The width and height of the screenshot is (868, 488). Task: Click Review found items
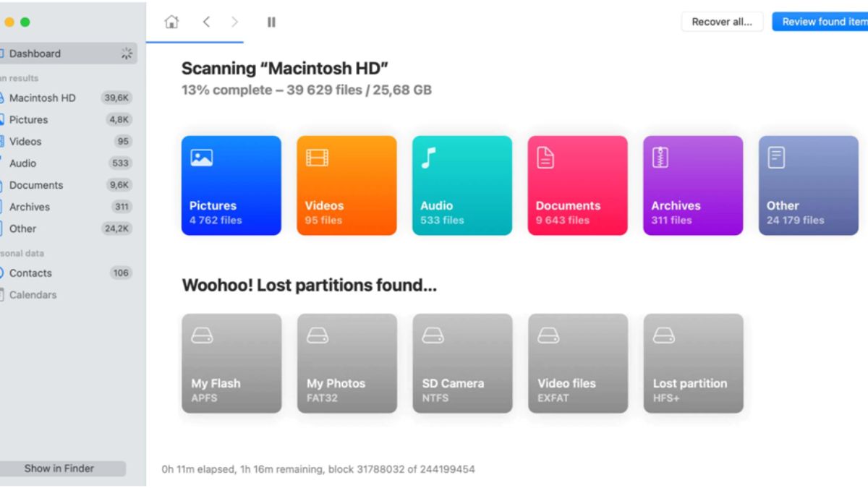(822, 22)
